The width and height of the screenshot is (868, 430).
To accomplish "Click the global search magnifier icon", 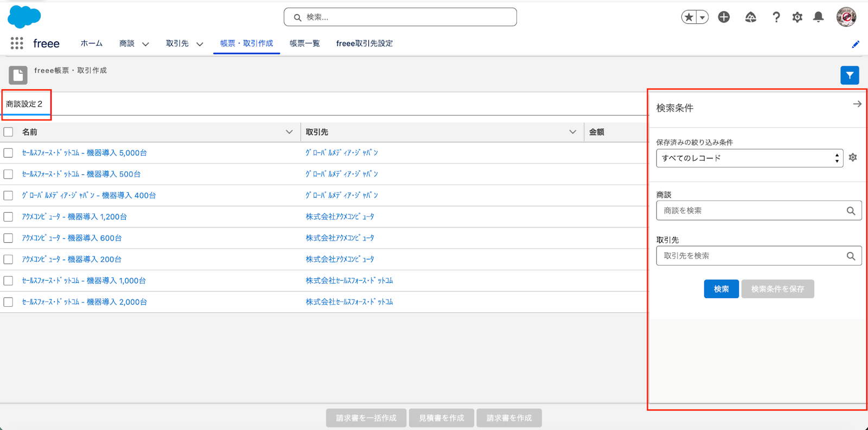I will coord(298,17).
